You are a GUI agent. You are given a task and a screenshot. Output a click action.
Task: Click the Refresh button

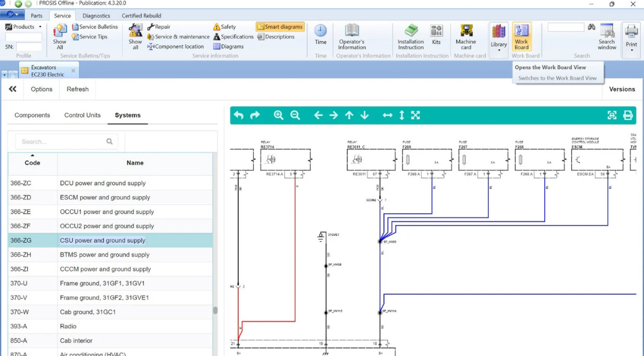[x=78, y=89]
